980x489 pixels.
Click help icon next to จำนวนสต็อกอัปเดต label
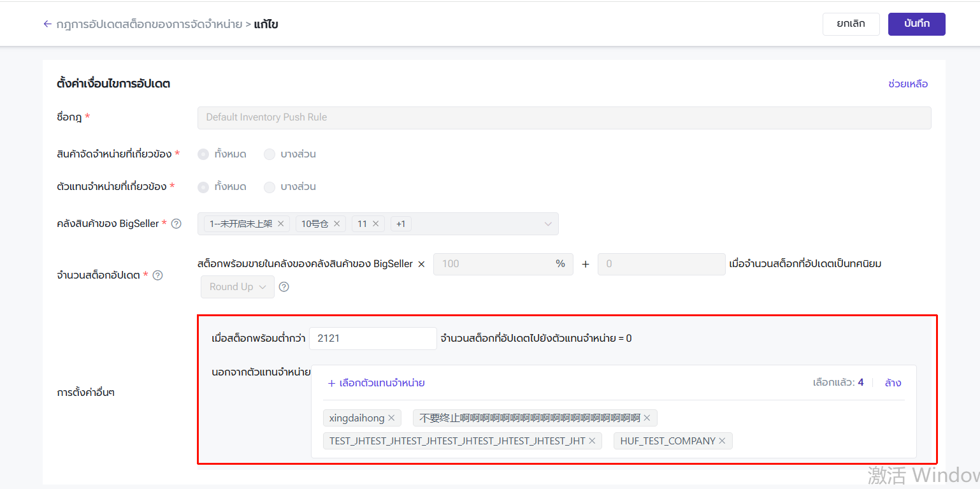[158, 275]
